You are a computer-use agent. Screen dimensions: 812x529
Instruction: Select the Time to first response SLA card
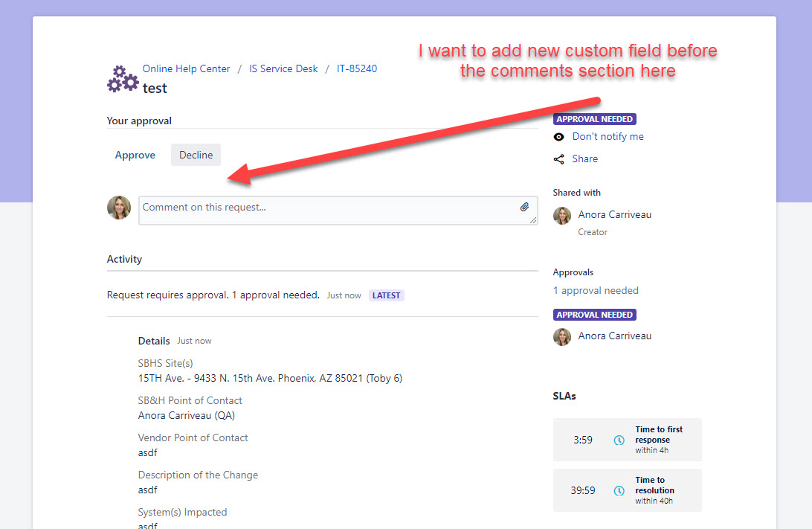(627, 440)
